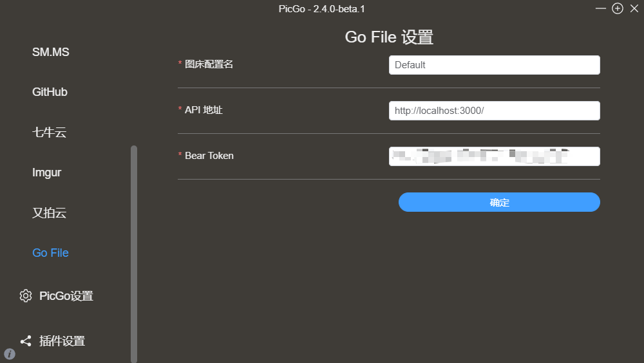Close the PicGo window
The height and width of the screenshot is (363, 644).
(634, 8)
